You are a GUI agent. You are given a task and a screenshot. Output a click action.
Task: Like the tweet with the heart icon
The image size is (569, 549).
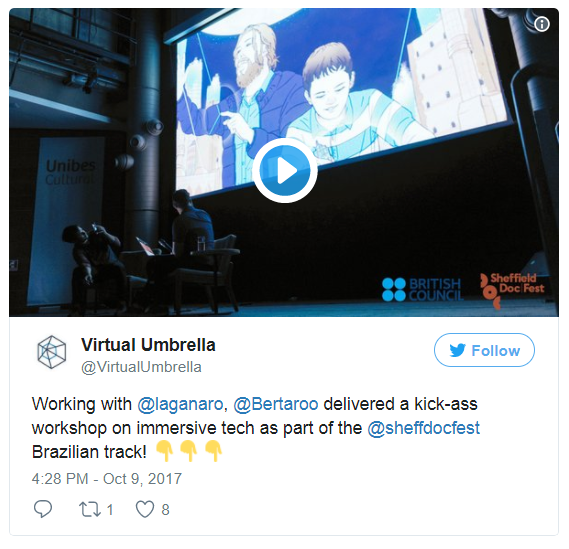(145, 509)
